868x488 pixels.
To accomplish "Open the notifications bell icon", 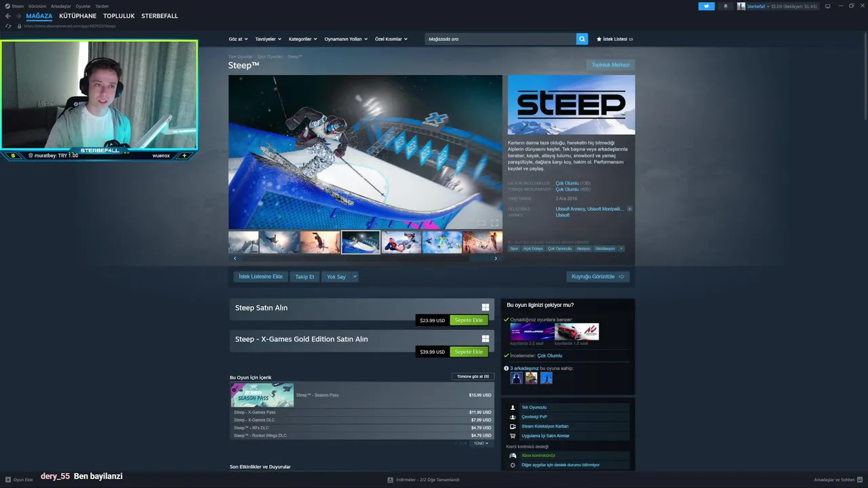I will click(x=726, y=6).
